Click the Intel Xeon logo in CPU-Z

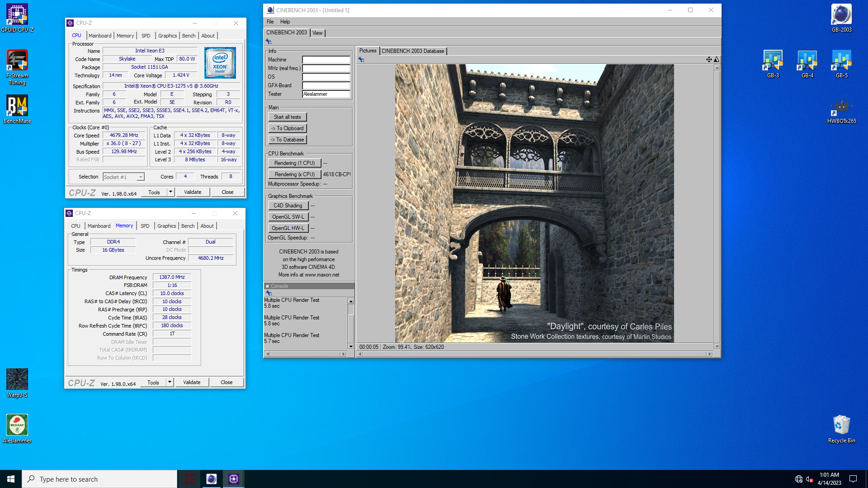point(220,63)
